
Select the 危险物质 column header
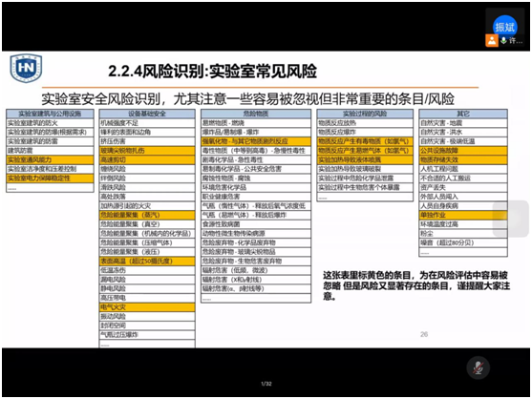(x=256, y=114)
